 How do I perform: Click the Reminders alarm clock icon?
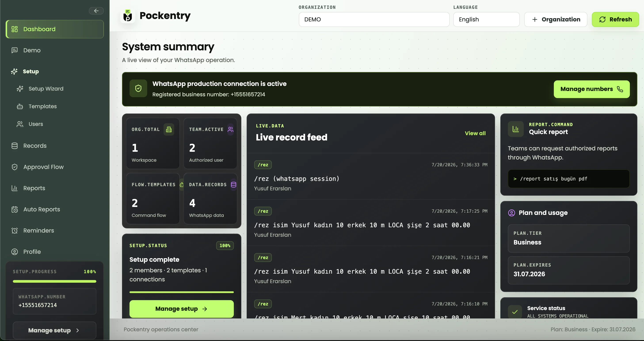coord(15,231)
